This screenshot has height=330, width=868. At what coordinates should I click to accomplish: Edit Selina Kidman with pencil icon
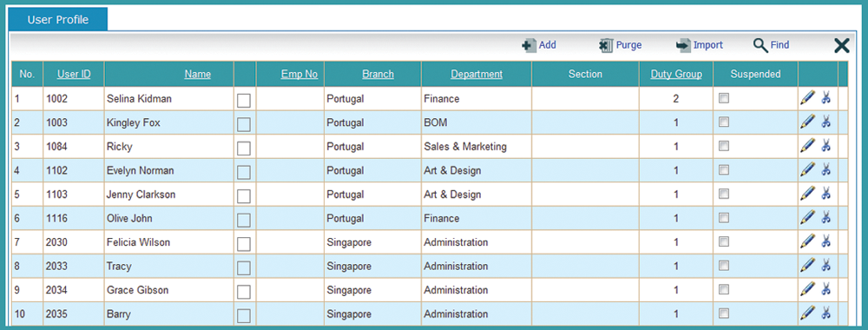pyautogui.click(x=807, y=98)
